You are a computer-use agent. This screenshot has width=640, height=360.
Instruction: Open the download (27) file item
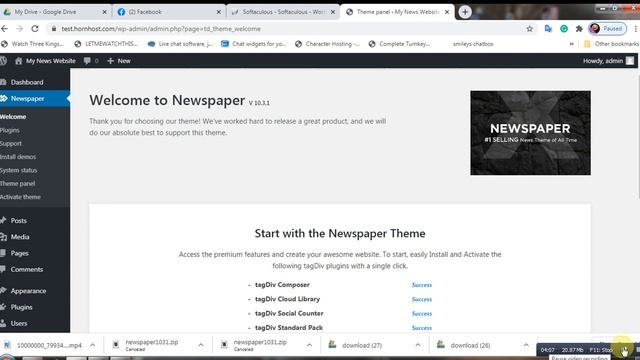[355, 345]
